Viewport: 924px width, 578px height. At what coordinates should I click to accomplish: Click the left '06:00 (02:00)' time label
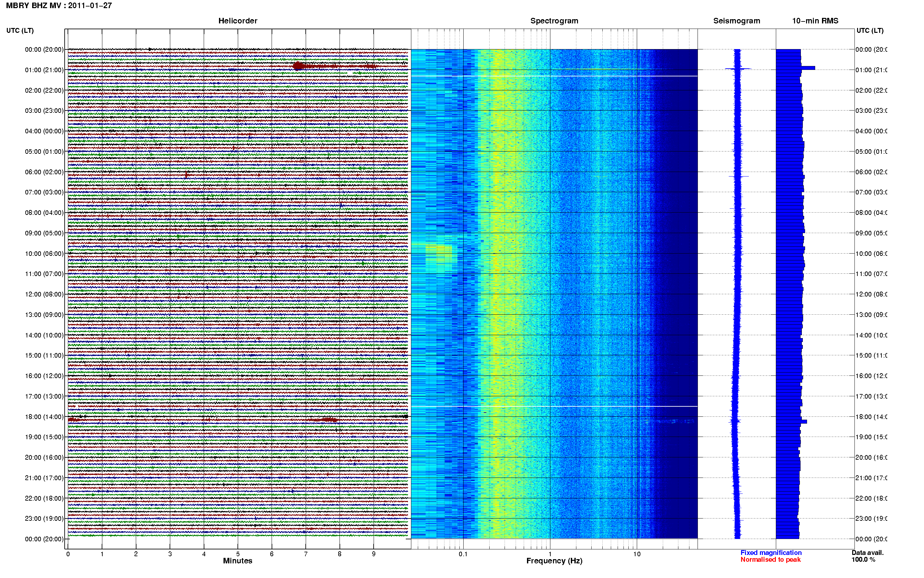[x=44, y=172]
